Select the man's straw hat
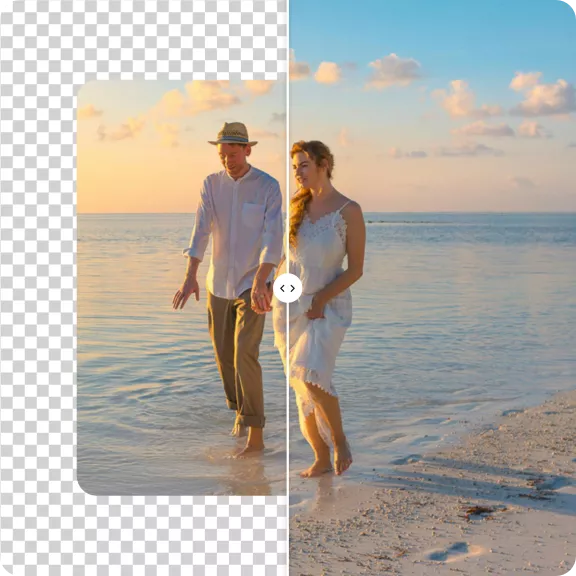Viewport: 576px width, 576px height. coord(233,134)
